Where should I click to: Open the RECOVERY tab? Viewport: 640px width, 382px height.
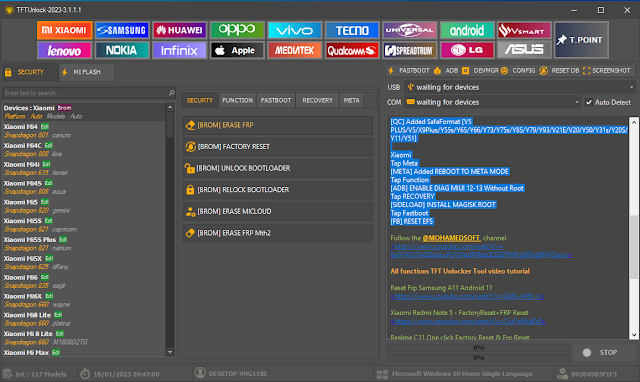click(318, 100)
